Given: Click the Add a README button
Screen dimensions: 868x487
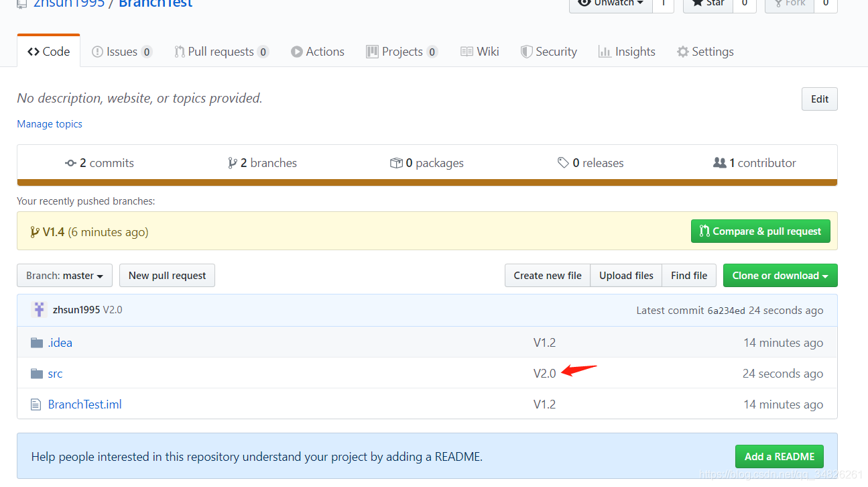Looking at the screenshot, I should click(780, 457).
